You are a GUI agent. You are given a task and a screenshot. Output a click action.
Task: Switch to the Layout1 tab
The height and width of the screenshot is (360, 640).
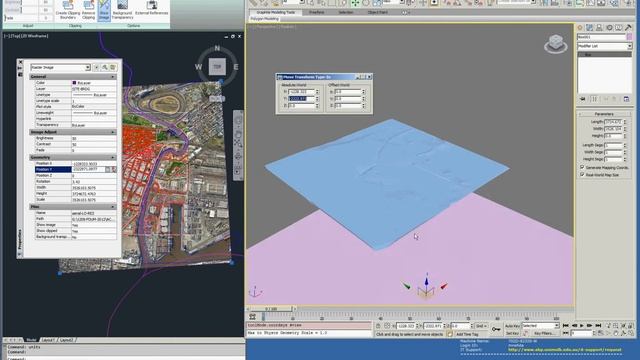point(48,340)
